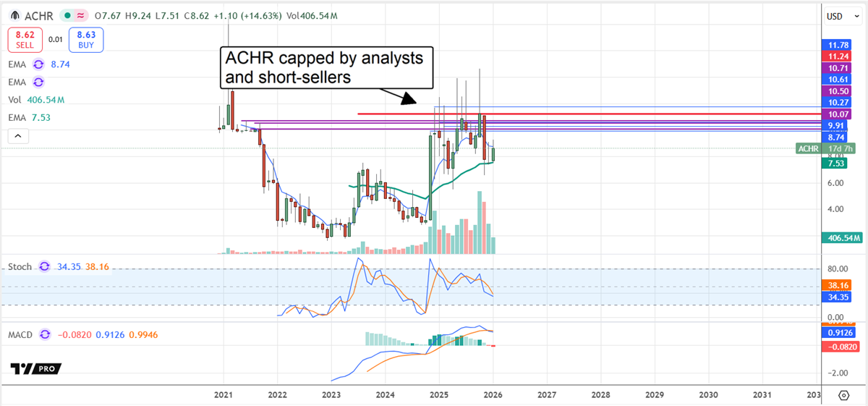Click the 11.78 blue price label
The width and height of the screenshot is (868, 406).
coord(837,45)
